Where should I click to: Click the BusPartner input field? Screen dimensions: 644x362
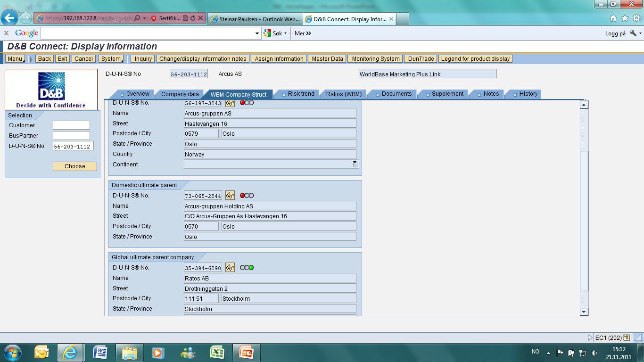[x=71, y=136]
